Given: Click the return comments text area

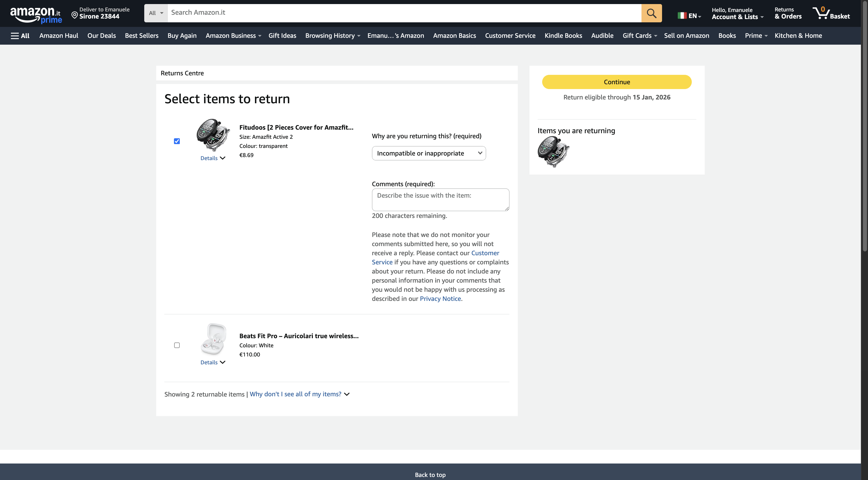Looking at the screenshot, I should point(440,200).
